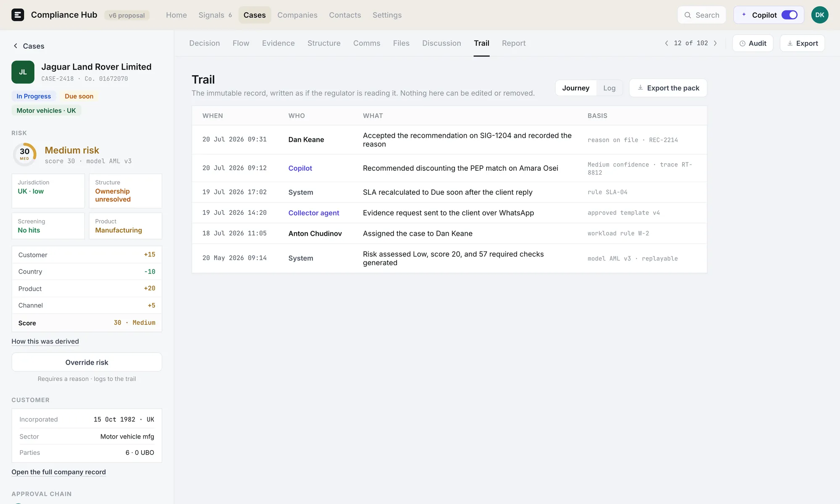
Task: Click the Export download icon in header
Action: pos(790,43)
